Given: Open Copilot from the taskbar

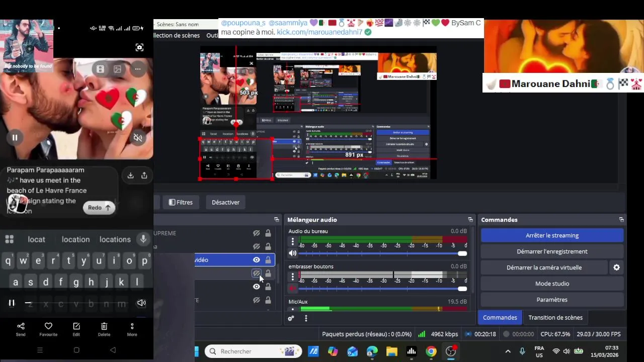Looking at the screenshot, I should (333, 351).
